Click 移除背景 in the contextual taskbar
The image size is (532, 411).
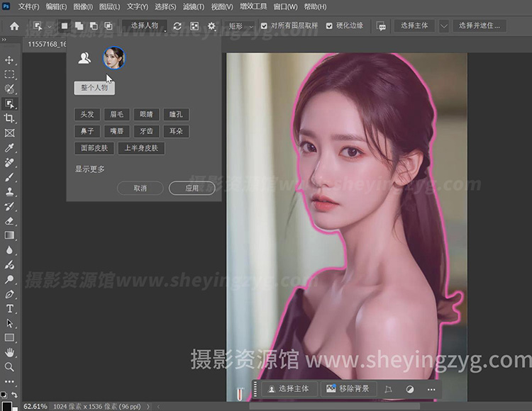348,389
